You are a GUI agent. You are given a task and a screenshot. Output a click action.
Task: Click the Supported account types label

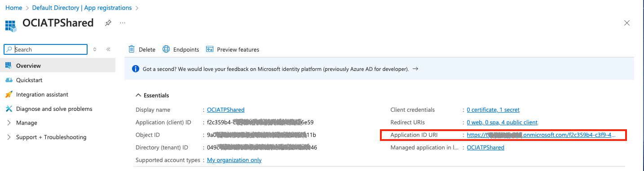[x=168, y=160]
